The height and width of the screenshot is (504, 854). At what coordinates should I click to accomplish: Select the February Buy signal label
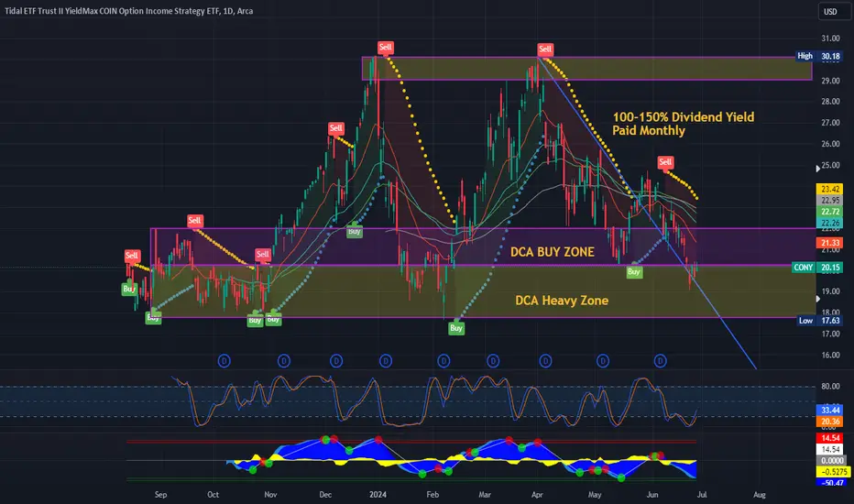[x=456, y=328]
